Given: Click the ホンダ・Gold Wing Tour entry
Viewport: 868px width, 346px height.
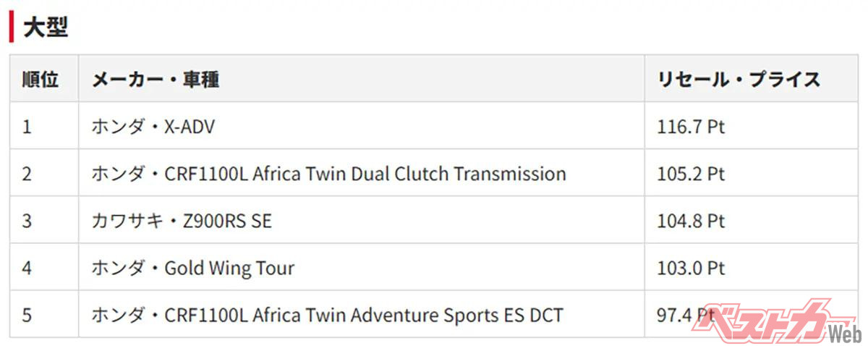Looking at the screenshot, I should [x=193, y=268].
